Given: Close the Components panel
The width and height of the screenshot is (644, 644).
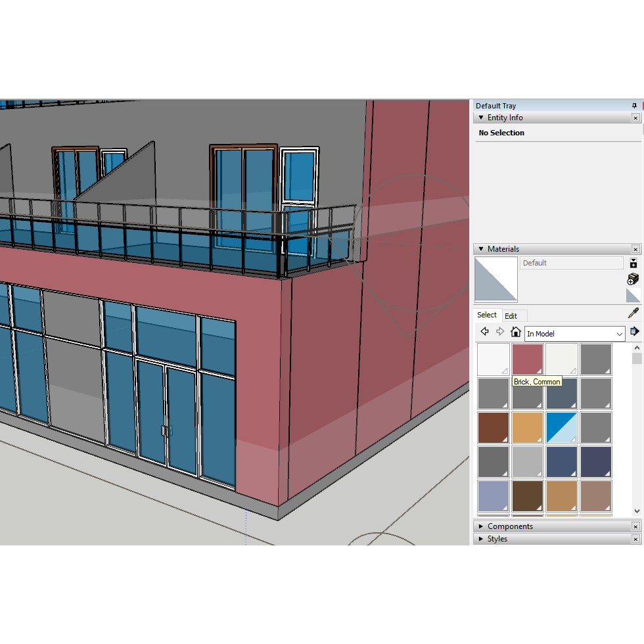Looking at the screenshot, I should 635,526.
